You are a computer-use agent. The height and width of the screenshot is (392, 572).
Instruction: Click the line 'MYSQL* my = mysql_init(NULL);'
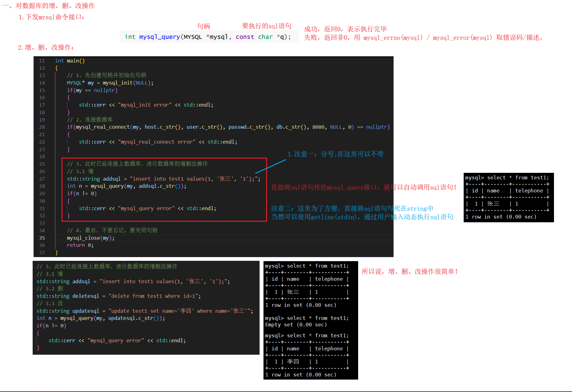[x=110, y=83]
